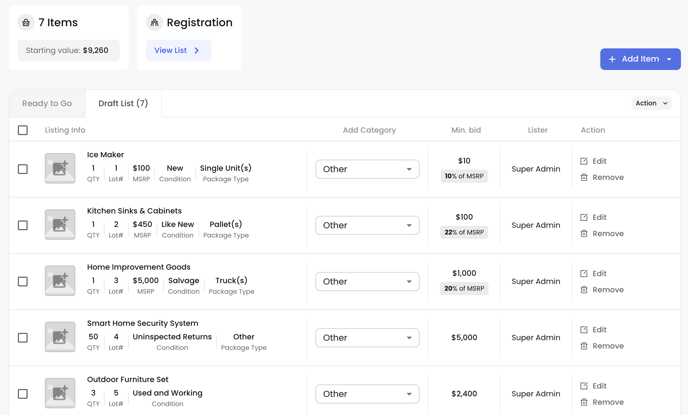Click trash icon for Home Improvement Goods
The width and height of the screenshot is (688, 415).
coord(584,290)
